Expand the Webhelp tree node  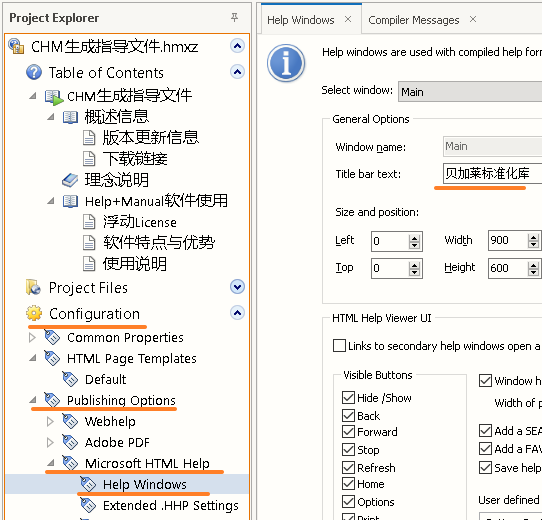50,421
